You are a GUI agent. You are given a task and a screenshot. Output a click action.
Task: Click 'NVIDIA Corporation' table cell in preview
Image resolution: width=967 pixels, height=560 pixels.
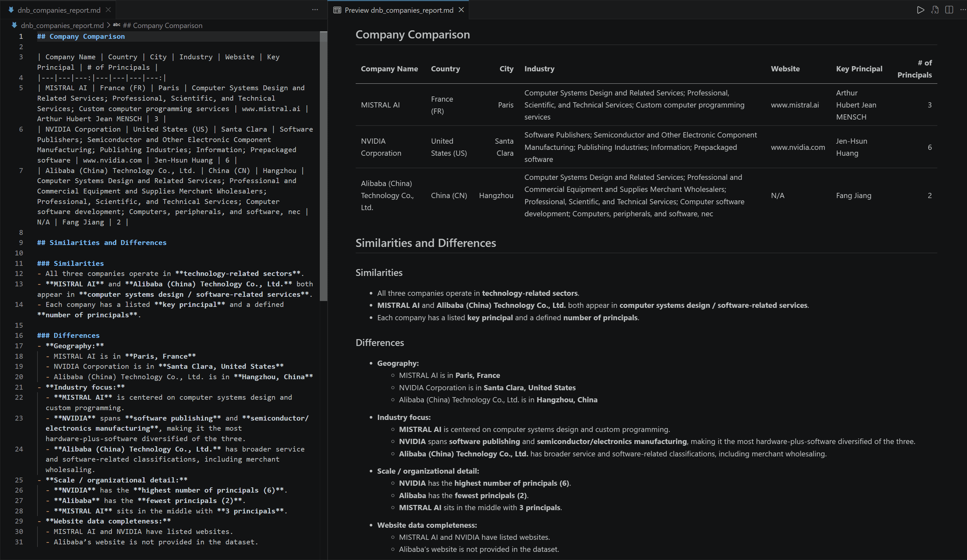(x=381, y=147)
